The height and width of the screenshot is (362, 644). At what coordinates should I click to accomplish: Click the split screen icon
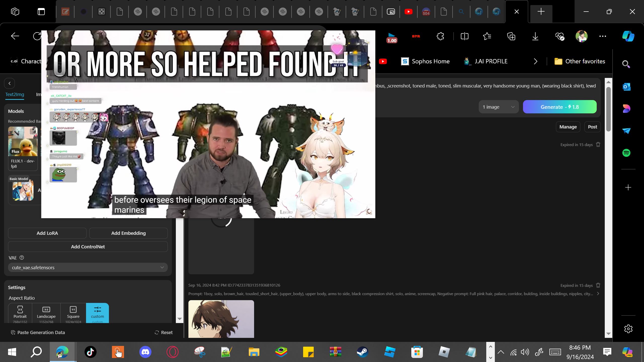(464, 36)
